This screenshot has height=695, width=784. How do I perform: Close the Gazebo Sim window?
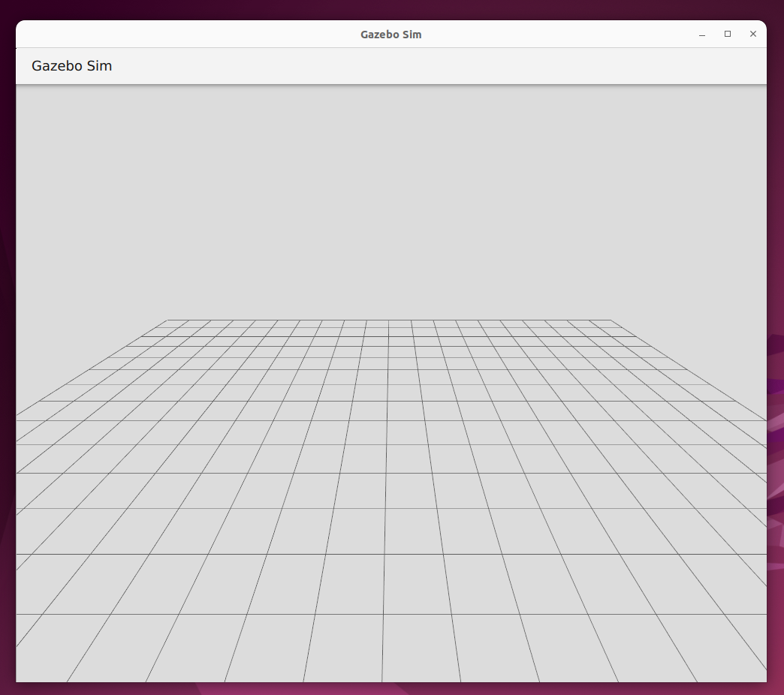point(752,34)
